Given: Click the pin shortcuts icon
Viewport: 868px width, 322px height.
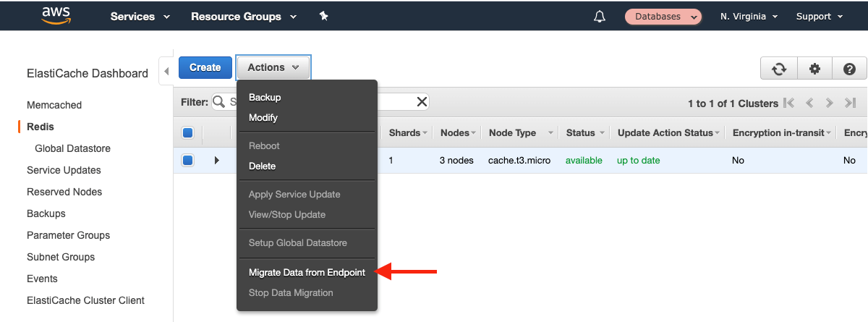Looking at the screenshot, I should [324, 16].
